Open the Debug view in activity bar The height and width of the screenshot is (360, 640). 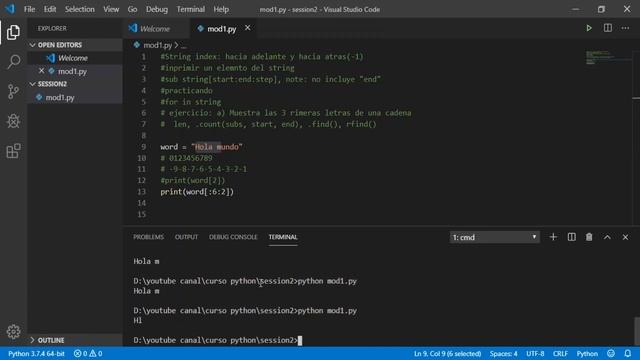13,121
